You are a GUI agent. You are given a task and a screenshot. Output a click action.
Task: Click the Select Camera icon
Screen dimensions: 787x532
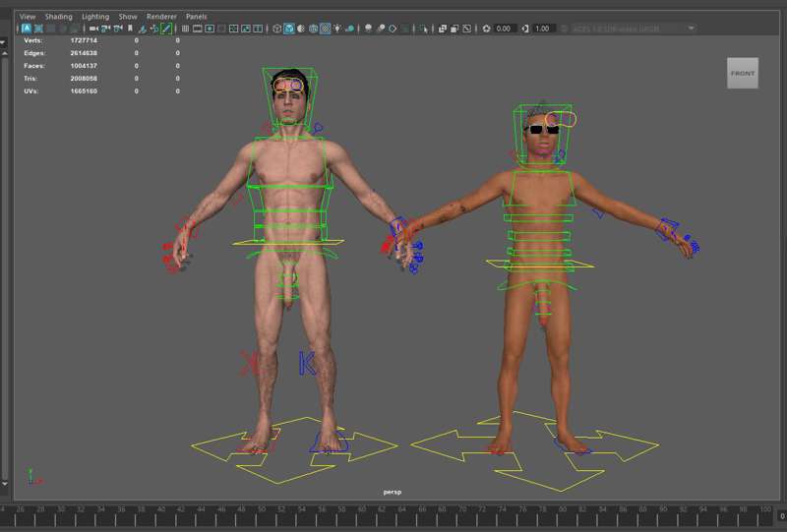93,29
